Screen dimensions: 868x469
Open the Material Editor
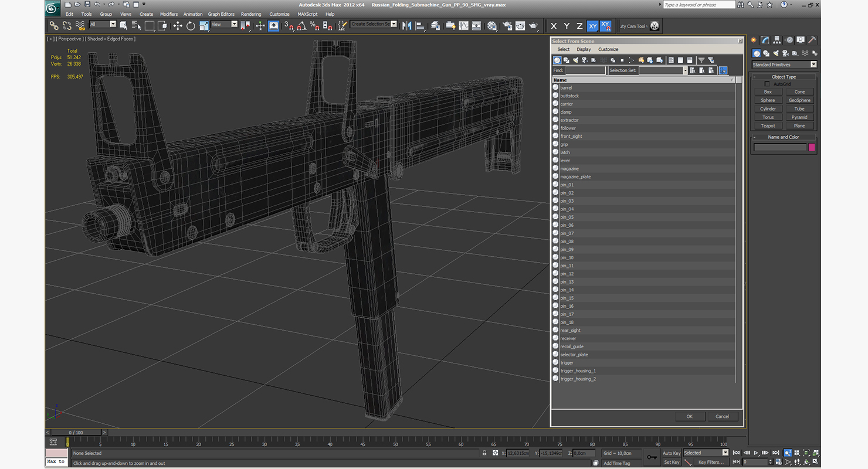click(491, 26)
